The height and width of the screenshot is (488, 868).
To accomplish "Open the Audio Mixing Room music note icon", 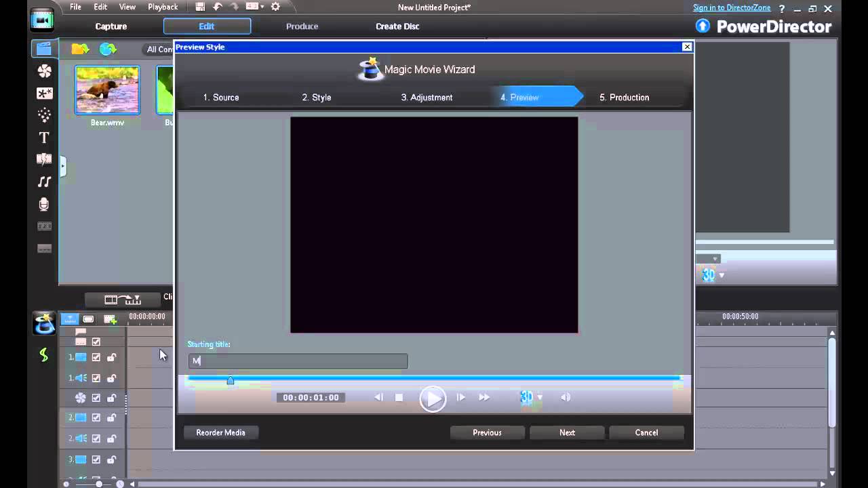I will pos(44,182).
